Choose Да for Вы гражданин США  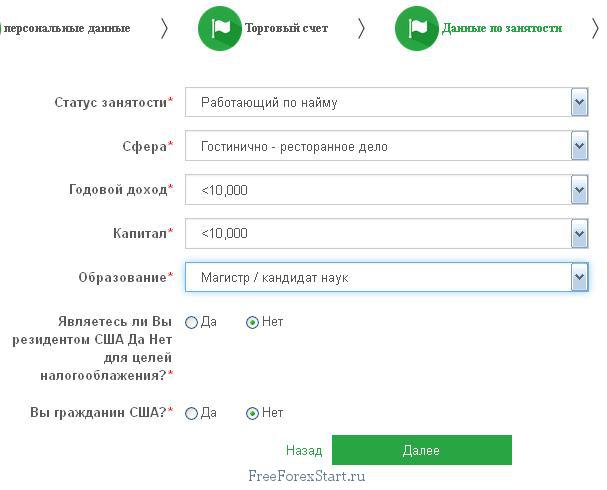[192, 413]
